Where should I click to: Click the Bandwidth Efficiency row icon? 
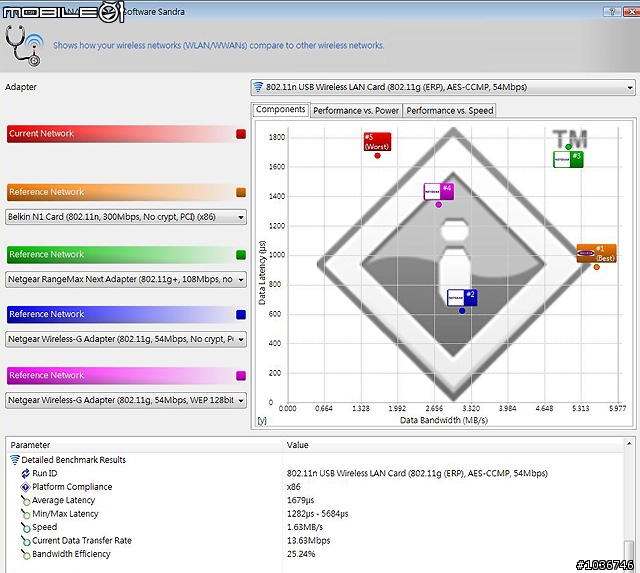(25, 554)
